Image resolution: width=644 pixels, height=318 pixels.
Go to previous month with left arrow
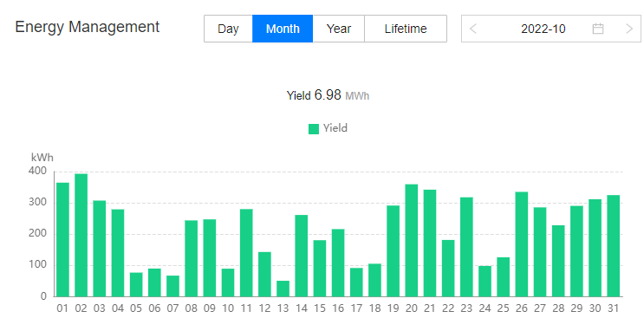coord(473,29)
